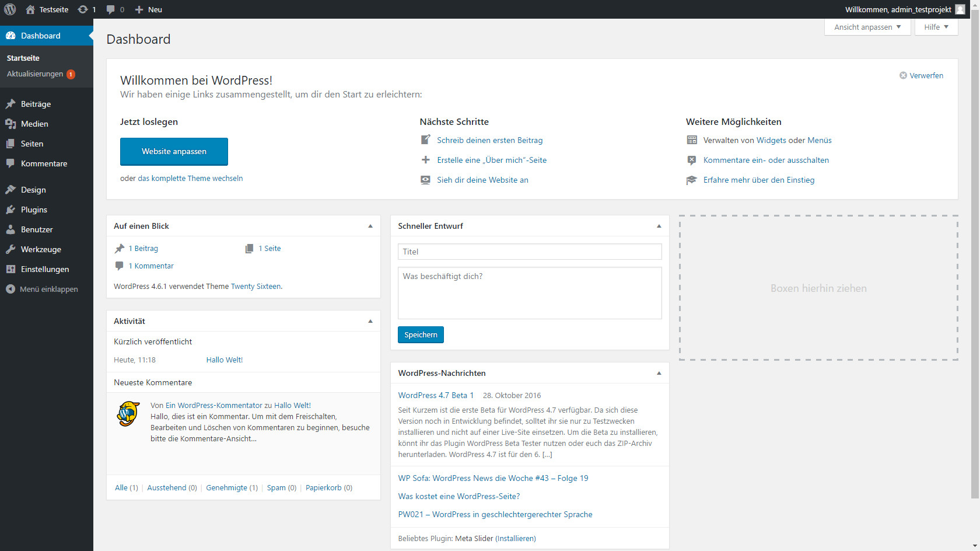Open 'Kommentare ein- oder ausschalten' link
The height and width of the screenshot is (551, 980).
coord(766,160)
